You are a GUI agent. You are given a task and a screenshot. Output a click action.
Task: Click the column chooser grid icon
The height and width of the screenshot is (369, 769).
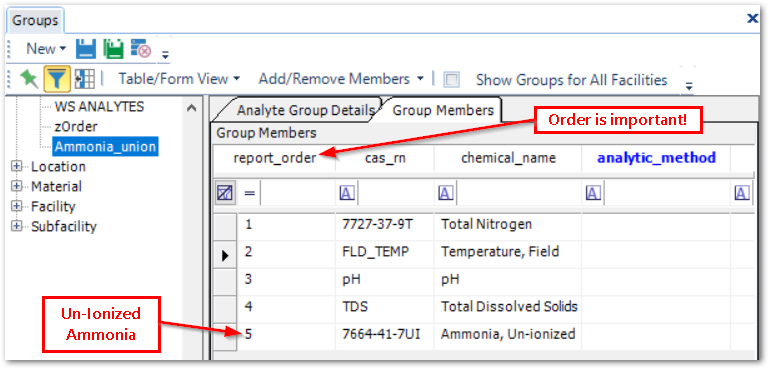84,79
